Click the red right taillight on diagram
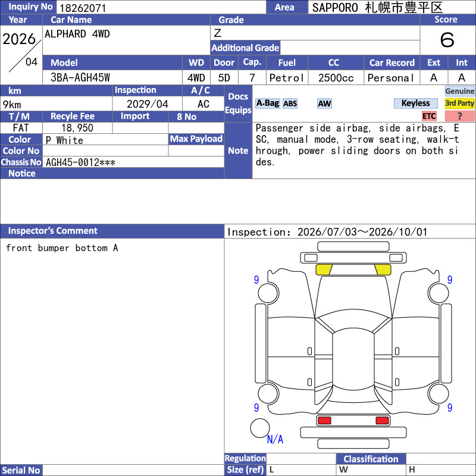Screen dimensions: 476x476 (x=382, y=420)
